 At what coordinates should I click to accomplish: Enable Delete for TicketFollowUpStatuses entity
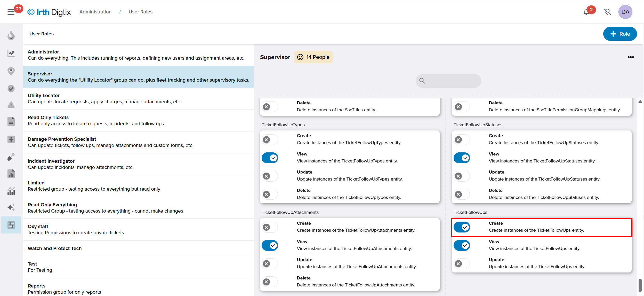coord(462,194)
